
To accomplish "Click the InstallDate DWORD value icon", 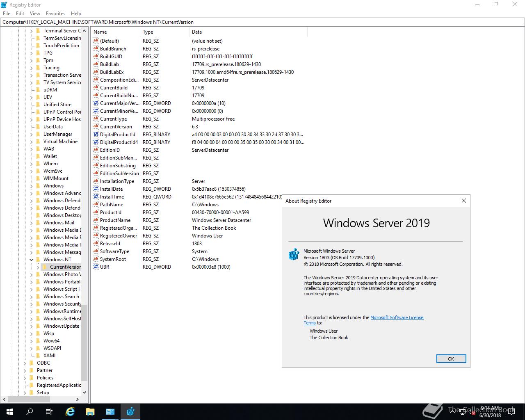I will click(x=96, y=189).
